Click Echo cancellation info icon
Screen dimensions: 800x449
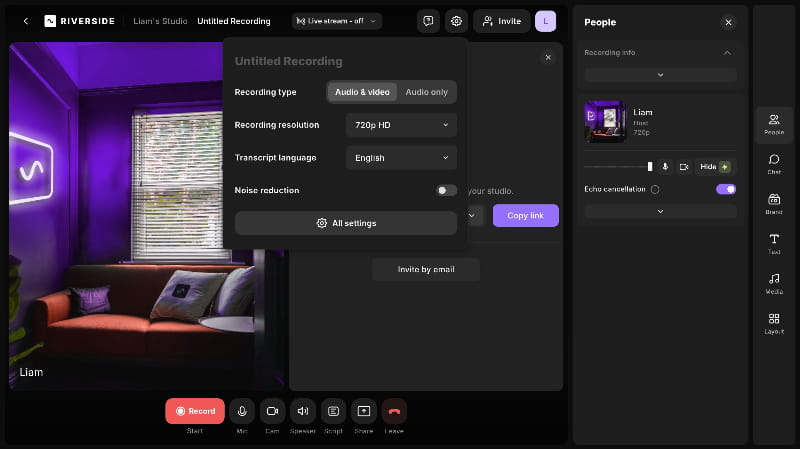point(655,189)
